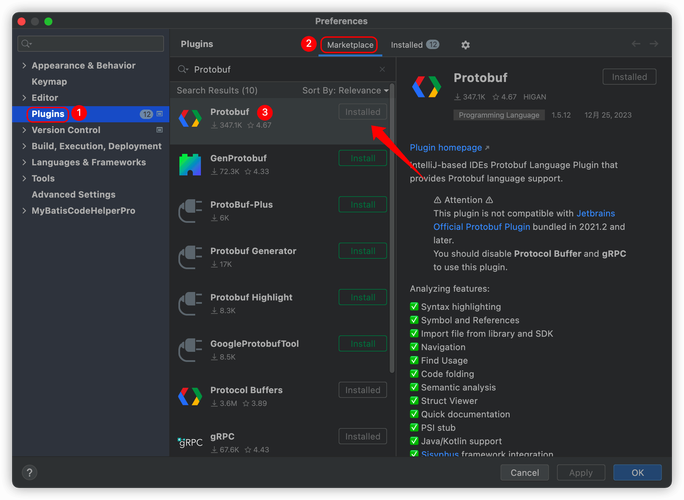Open the plugins gear settings icon
This screenshot has width=684, height=500.
(465, 45)
